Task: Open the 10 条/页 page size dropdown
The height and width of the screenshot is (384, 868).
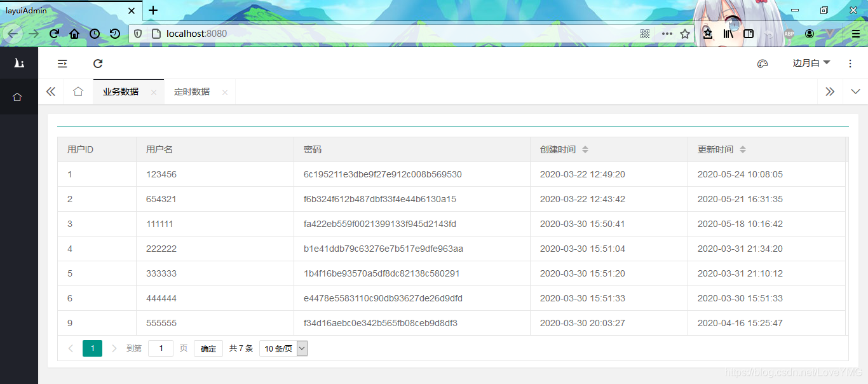Action: pos(283,348)
